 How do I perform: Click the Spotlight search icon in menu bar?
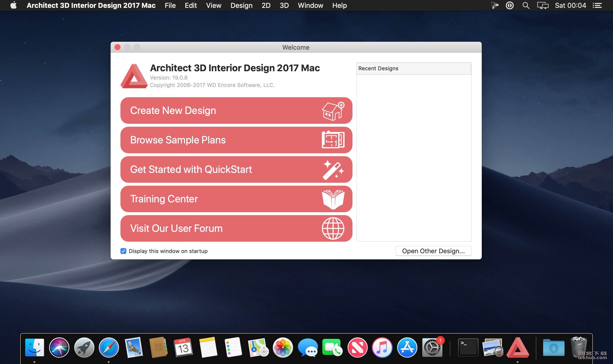[526, 5]
